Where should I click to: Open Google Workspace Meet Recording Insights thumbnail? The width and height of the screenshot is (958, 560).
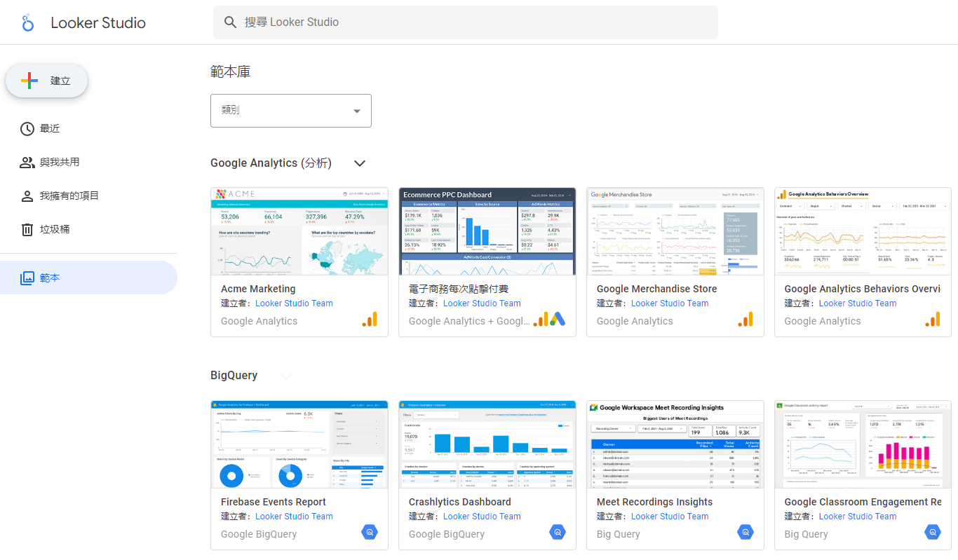point(675,444)
